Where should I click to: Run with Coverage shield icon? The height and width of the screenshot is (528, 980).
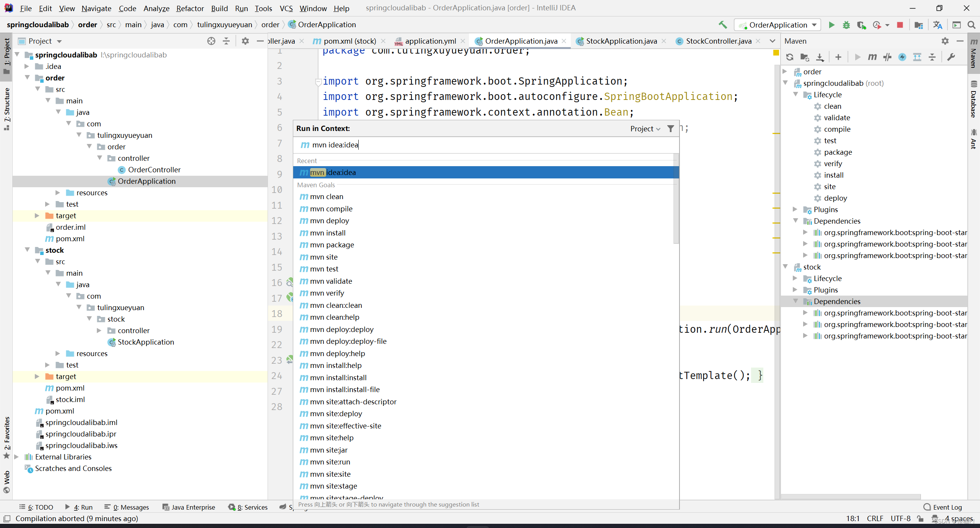861,25
